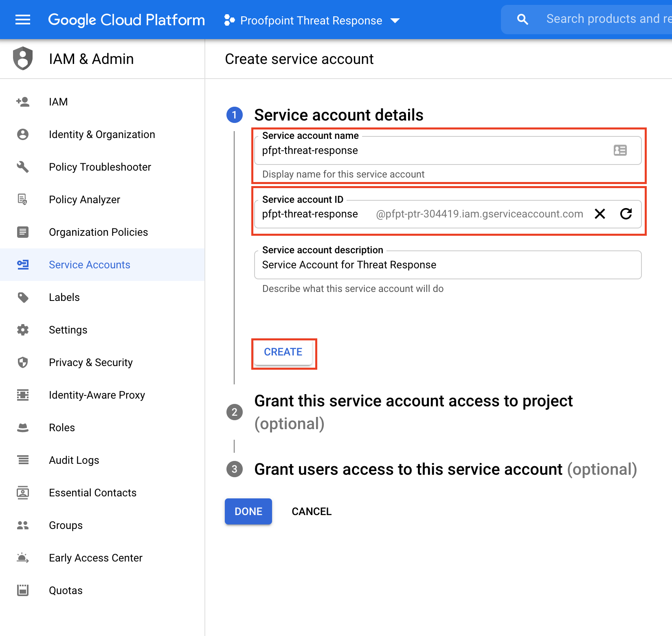The image size is (672, 636).
Task: Click the IAM & Admin shield icon
Action: click(23, 59)
